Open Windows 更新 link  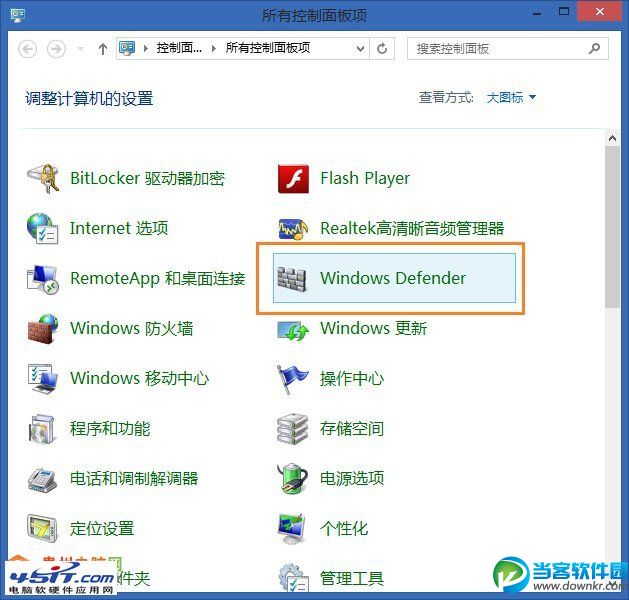point(373,328)
